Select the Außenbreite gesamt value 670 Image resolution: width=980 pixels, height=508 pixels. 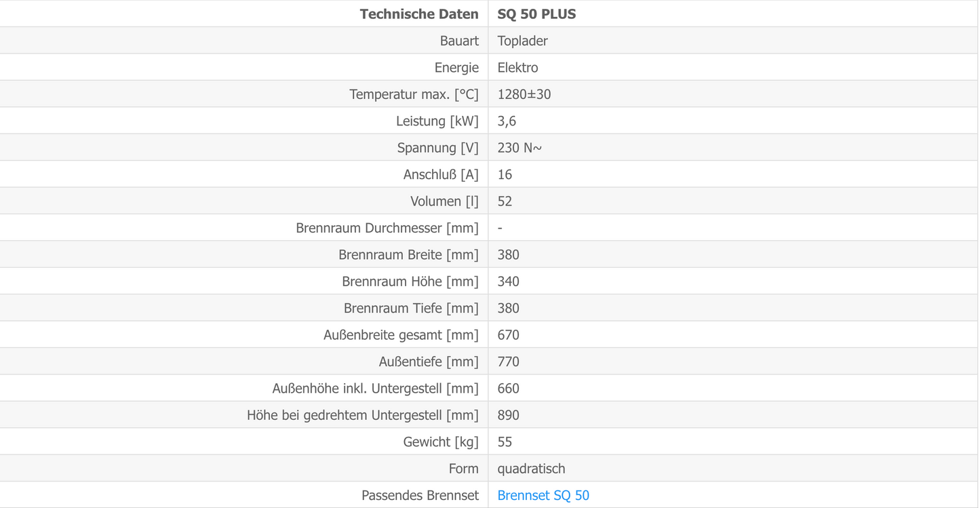point(508,335)
